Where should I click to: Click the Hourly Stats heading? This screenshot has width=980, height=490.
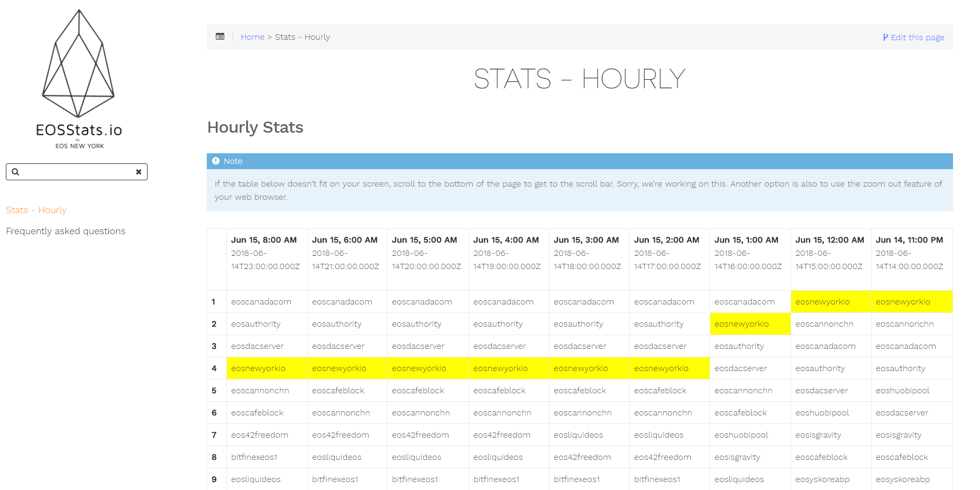(x=255, y=127)
